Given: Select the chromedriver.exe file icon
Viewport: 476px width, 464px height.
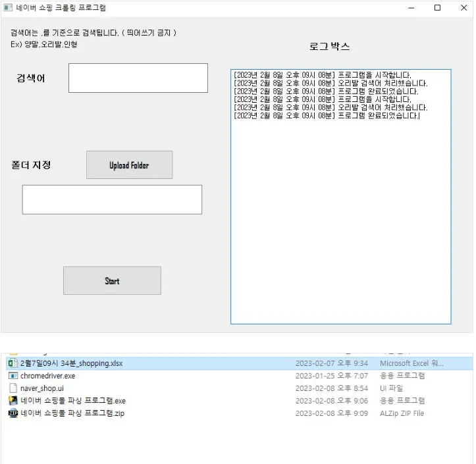Looking at the screenshot, I should coord(13,376).
